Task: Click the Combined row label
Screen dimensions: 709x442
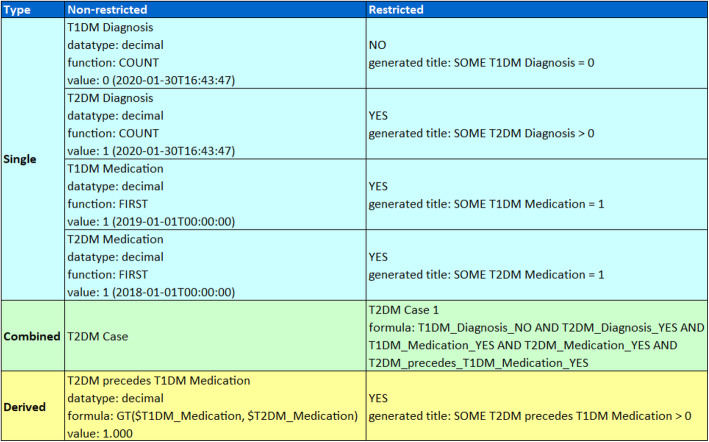Action: click(x=32, y=336)
